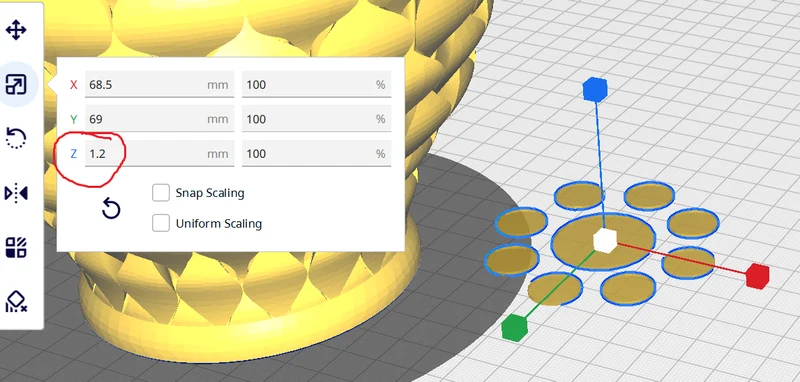The width and height of the screenshot is (800, 382).
Task: Open the Per Model Settings tool
Action: [16, 247]
